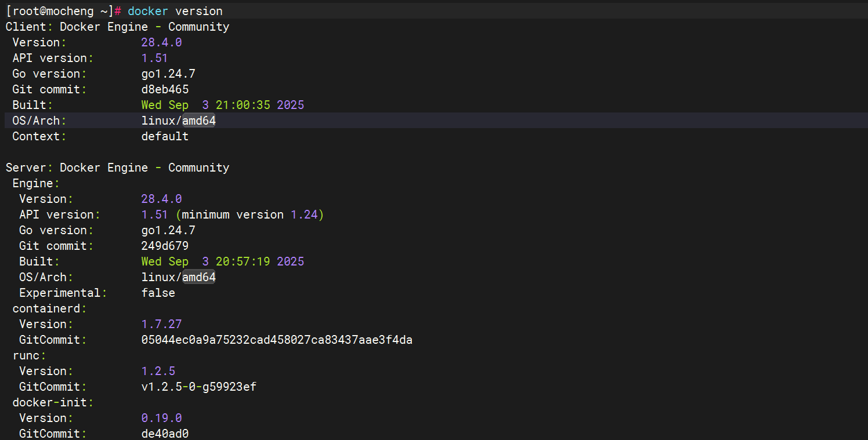Click the Git commit hash '249d679'
The height and width of the screenshot is (440, 868).
(165, 246)
